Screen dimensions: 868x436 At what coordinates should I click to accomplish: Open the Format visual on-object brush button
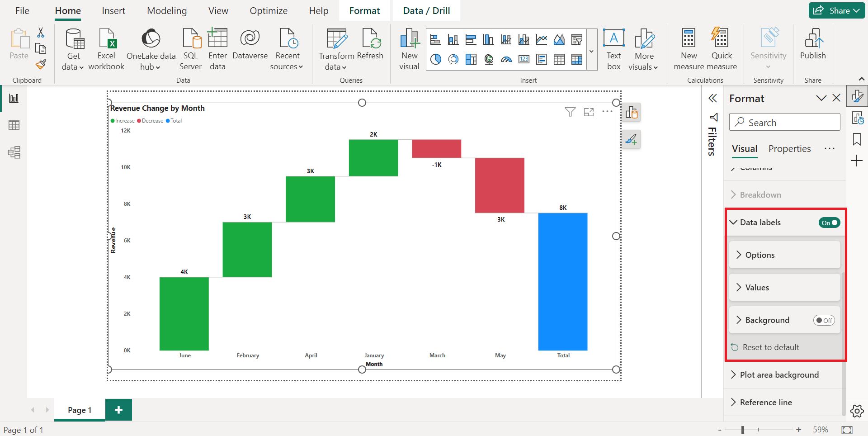coord(632,139)
